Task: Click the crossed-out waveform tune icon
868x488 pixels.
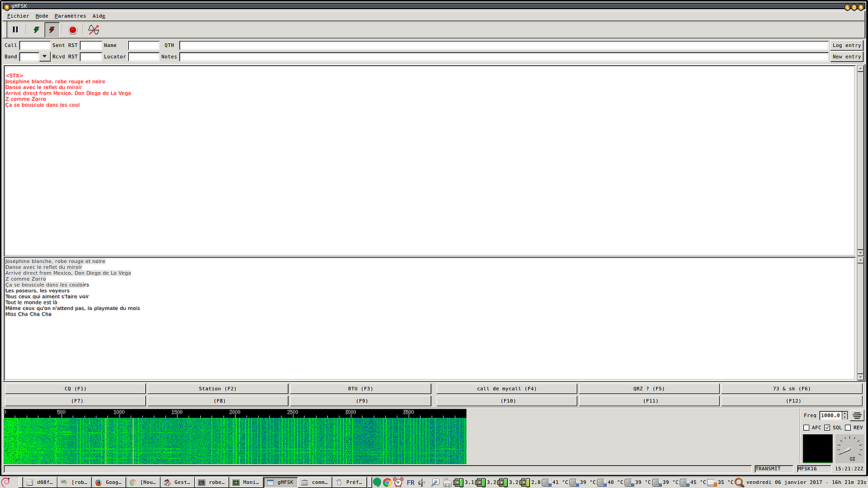Action: 93,29
